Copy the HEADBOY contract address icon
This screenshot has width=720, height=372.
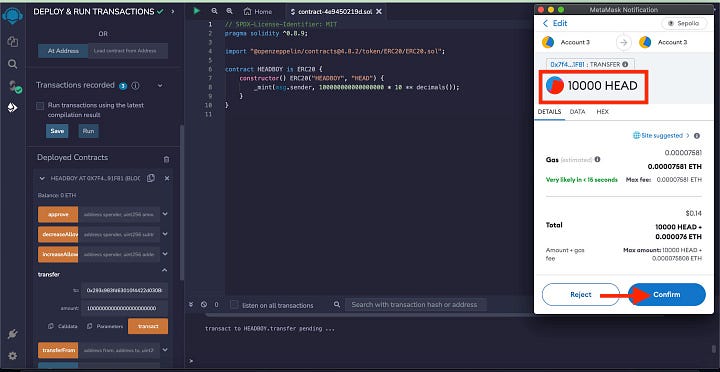click(151, 178)
